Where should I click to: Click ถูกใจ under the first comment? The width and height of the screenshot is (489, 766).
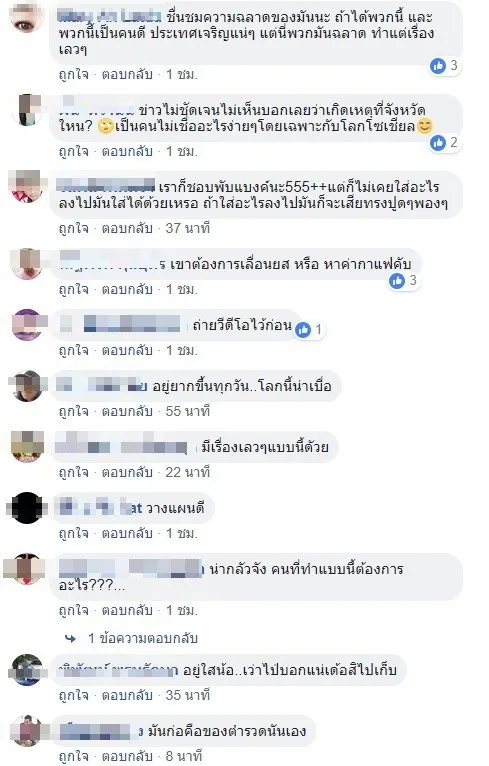[x=73, y=74]
